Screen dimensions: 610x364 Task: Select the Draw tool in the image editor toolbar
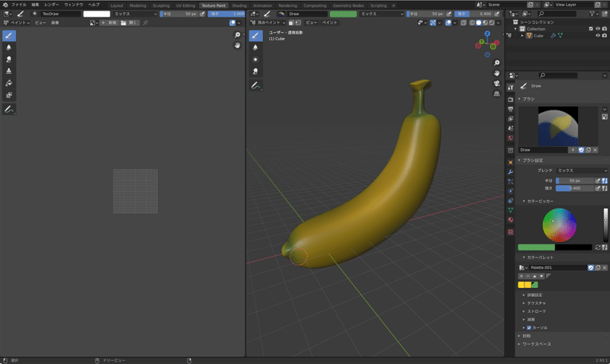coord(9,36)
